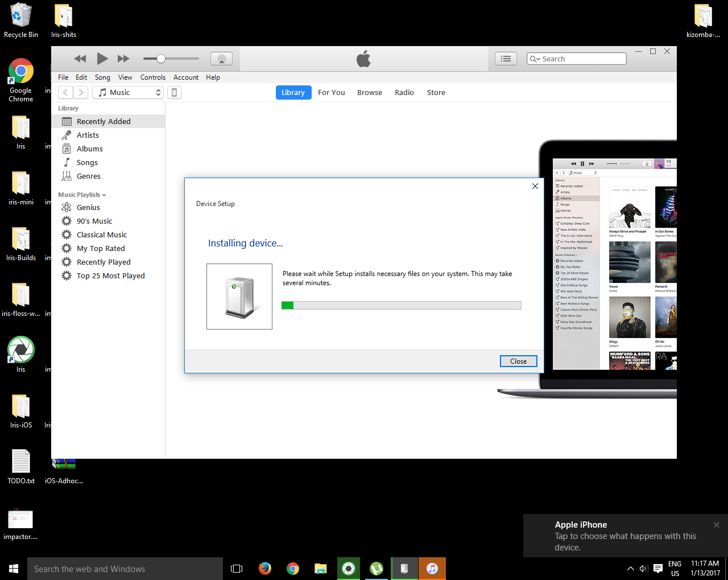
Task: Open the Up Next list view button
Action: pyautogui.click(x=506, y=59)
